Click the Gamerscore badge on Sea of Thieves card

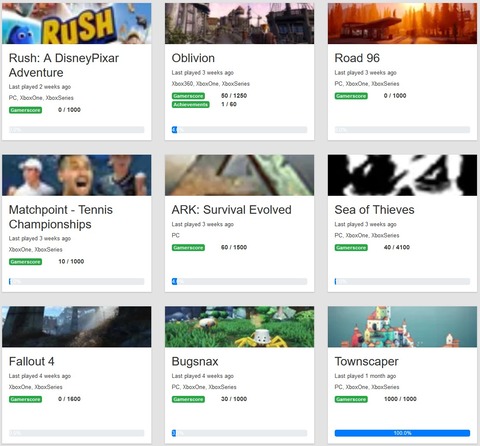[x=351, y=248]
